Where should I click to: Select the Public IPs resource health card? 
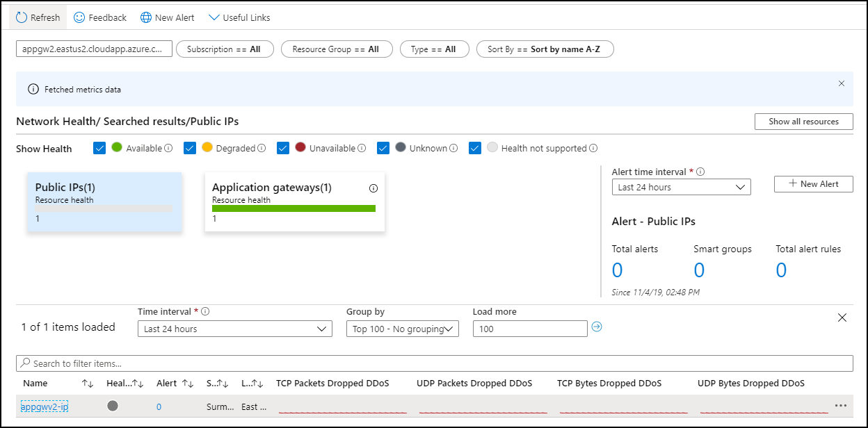(104, 202)
